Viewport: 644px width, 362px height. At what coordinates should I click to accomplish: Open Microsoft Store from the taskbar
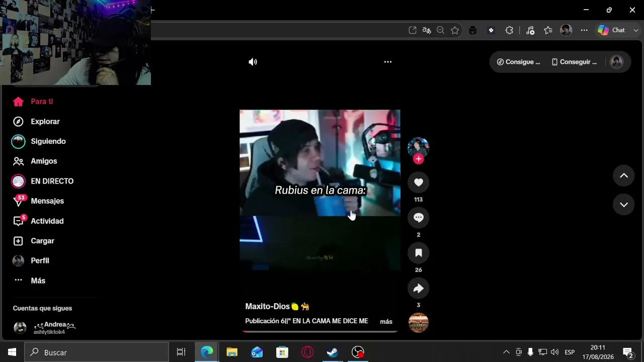[282, 352]
